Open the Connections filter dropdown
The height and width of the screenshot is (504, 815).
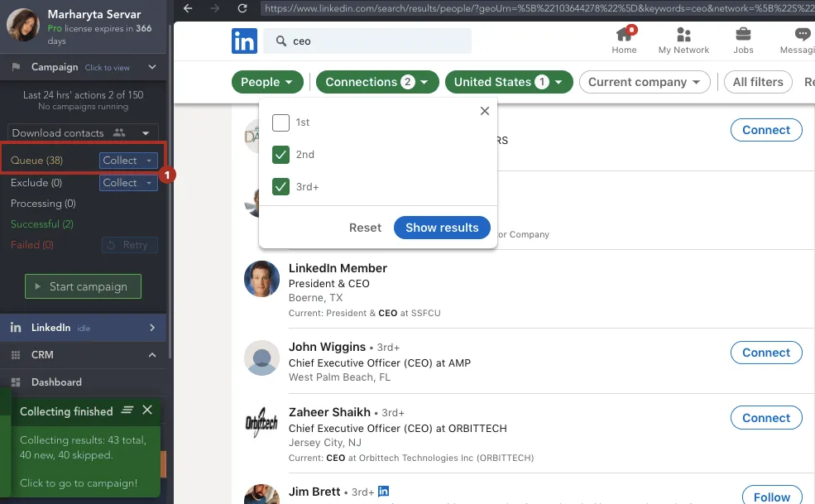(377, 82)
